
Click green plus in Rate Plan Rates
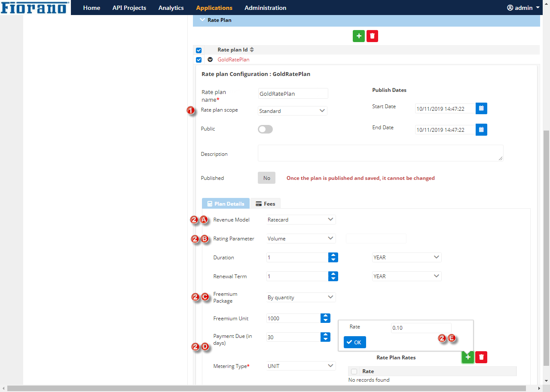click(x=467, y=357)
